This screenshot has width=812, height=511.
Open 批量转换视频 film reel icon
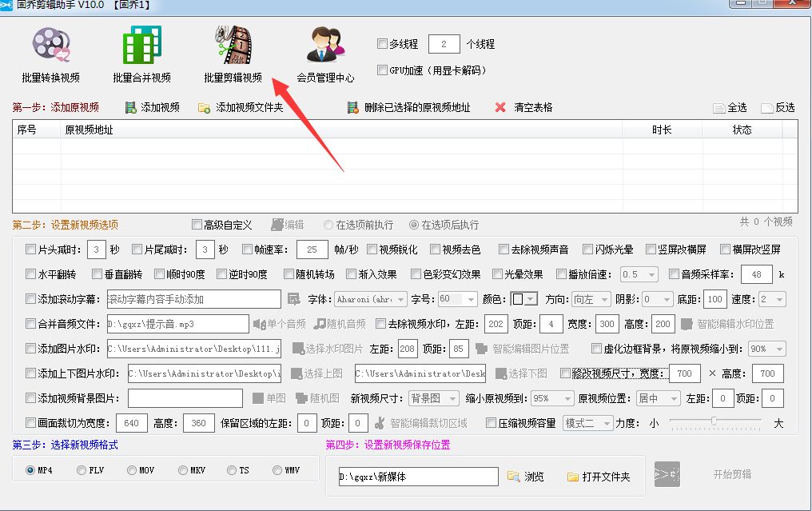click(51, 45)
